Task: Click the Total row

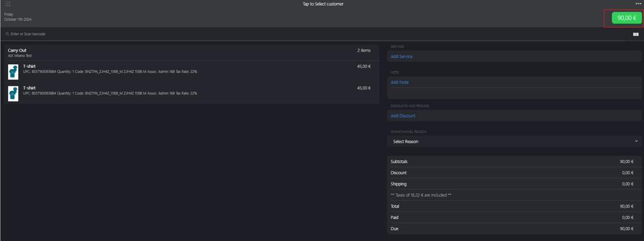Action: pyautogui.click(x=514, y=206)
